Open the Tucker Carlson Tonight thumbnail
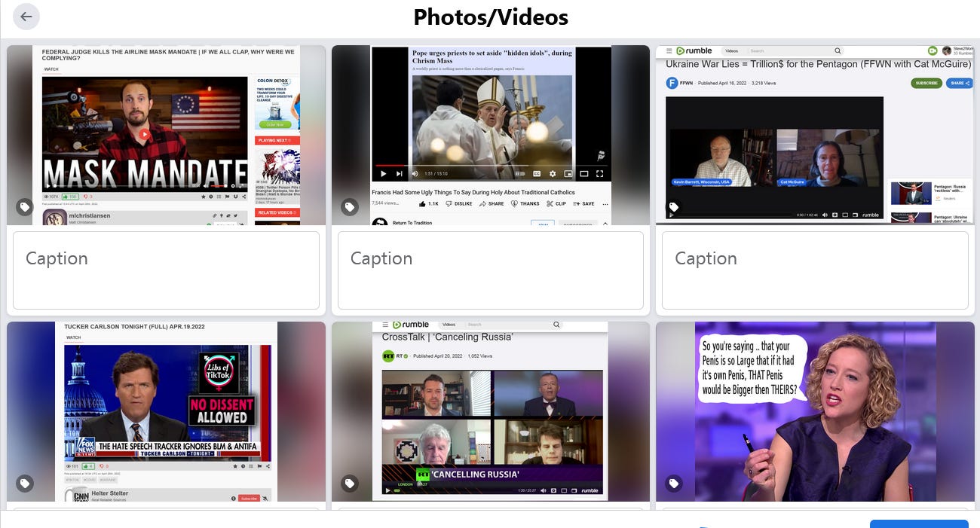The width and height of the screenshot is (980, 528). 166,411
